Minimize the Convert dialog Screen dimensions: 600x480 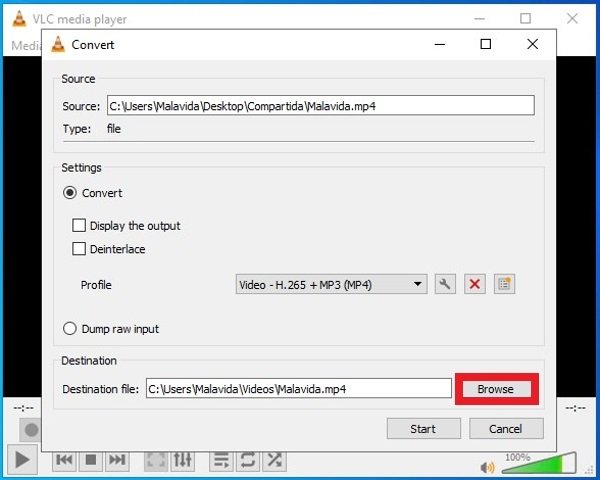point(440,44)
